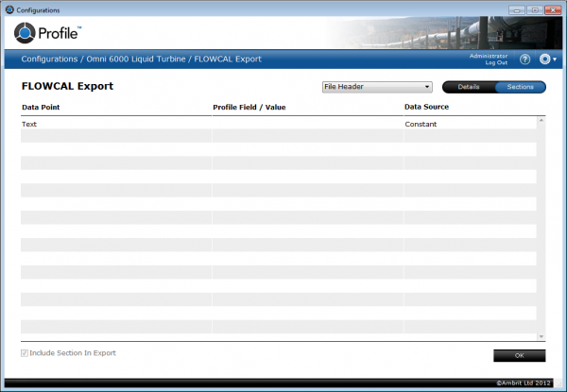Switch to the Sections tab
Image resolution: width=567 pixels, height=392 pixels.
pos(520,87)
